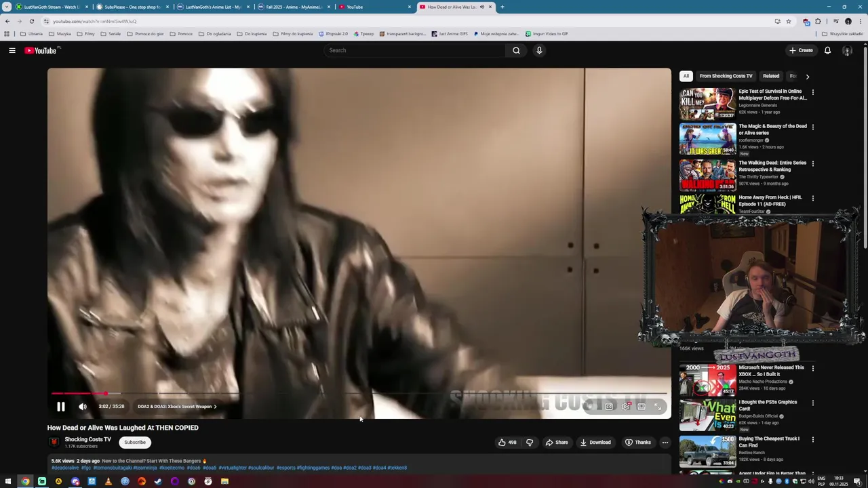Focus the YouTube search field
This screenshot has width=868, height=488.
pyautogui.click(x=414, y=50)
